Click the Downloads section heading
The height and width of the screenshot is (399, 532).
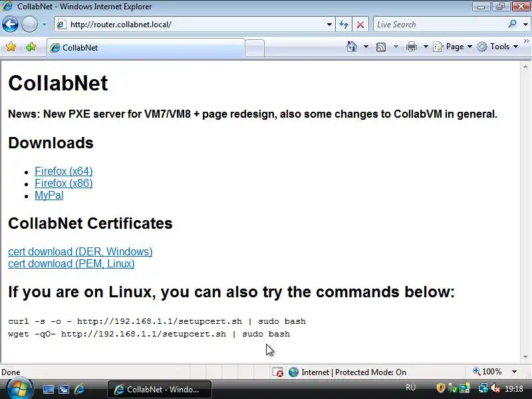coord(51,143)
